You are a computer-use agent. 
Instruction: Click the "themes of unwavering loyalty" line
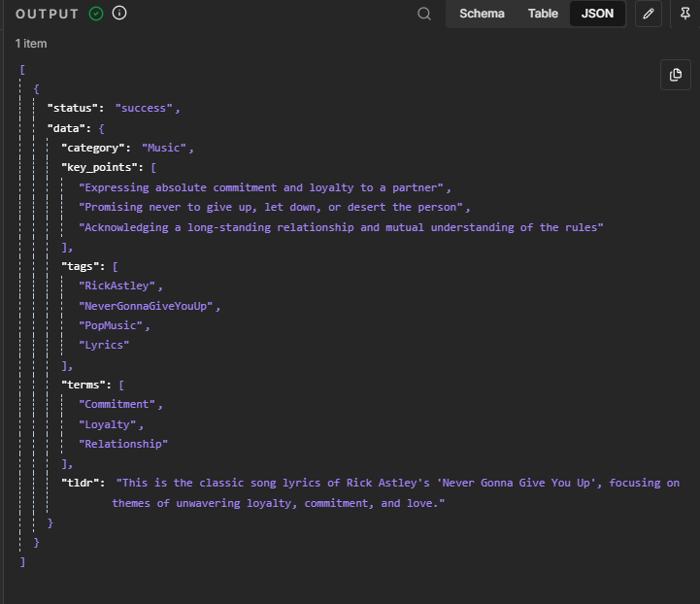point(278,503)
